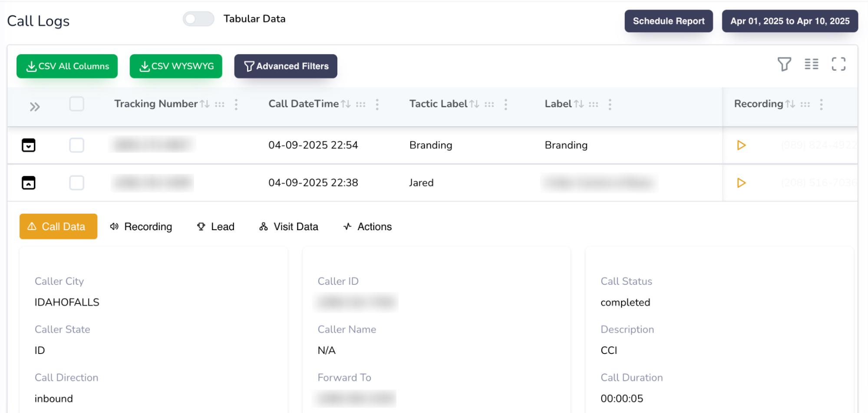Switch to the Visit Data tab
The height and width of the screenshot is (413, 868).
pos(289,227)
